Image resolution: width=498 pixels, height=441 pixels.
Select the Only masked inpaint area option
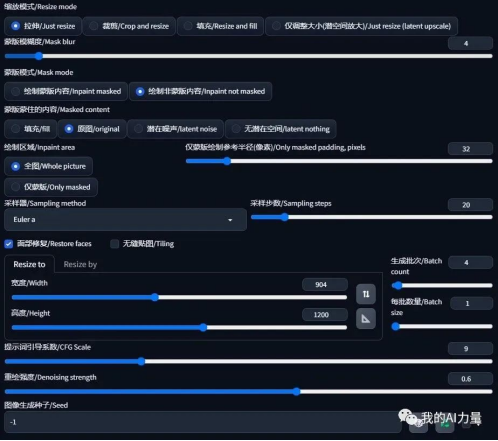coord(51,187)
